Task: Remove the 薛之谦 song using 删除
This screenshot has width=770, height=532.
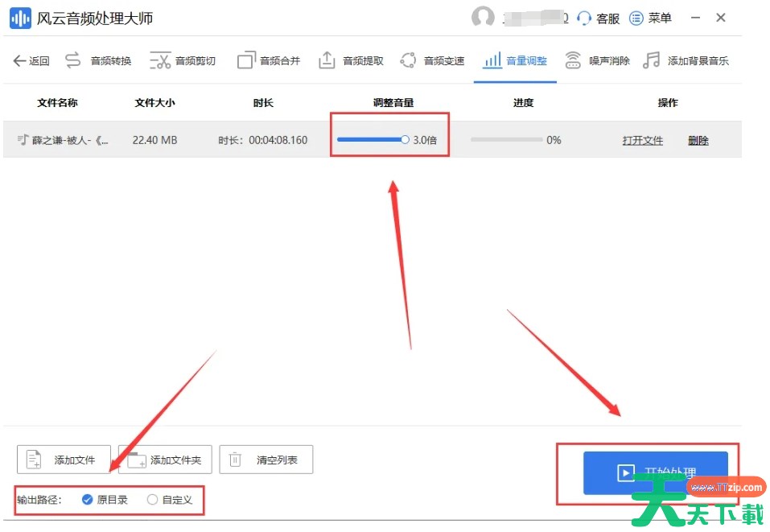Action: tap(698, 139)
